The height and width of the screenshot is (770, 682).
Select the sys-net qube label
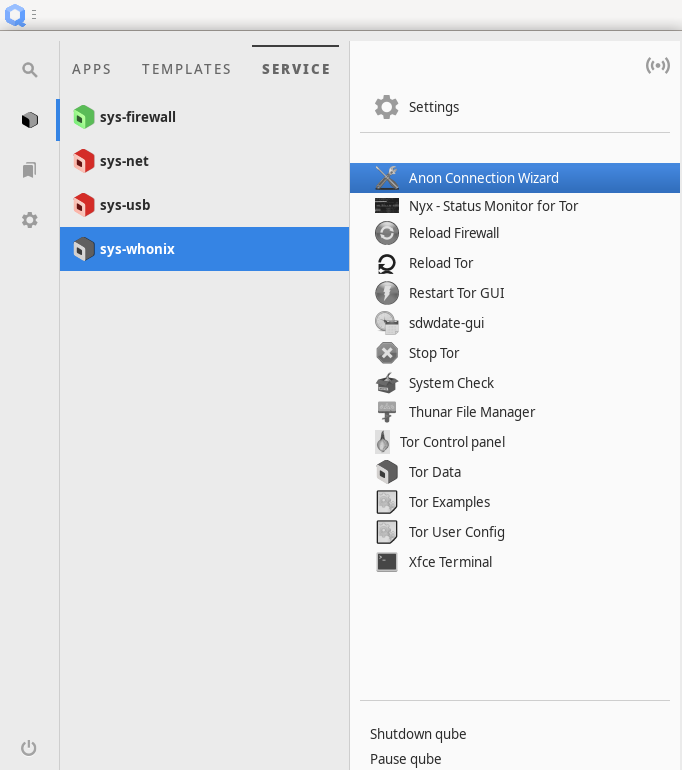(124, 161)
